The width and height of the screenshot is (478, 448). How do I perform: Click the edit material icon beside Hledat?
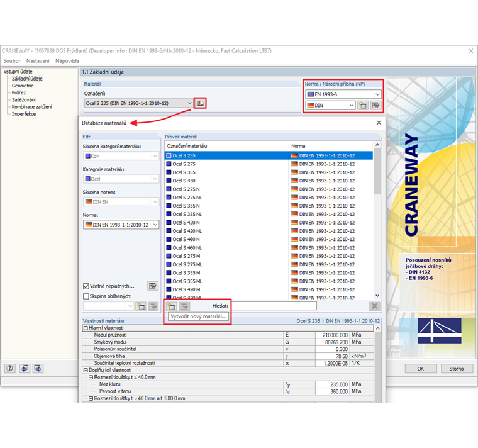184,306
